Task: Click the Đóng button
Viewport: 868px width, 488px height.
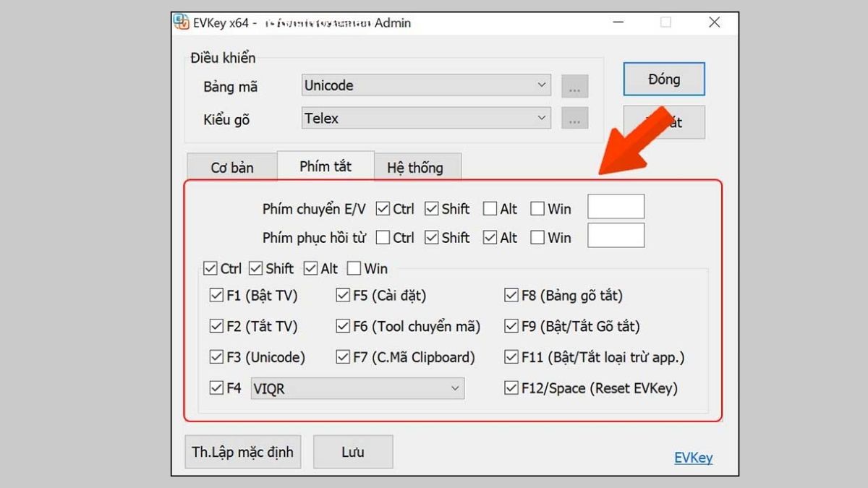Action: (663, 79)
